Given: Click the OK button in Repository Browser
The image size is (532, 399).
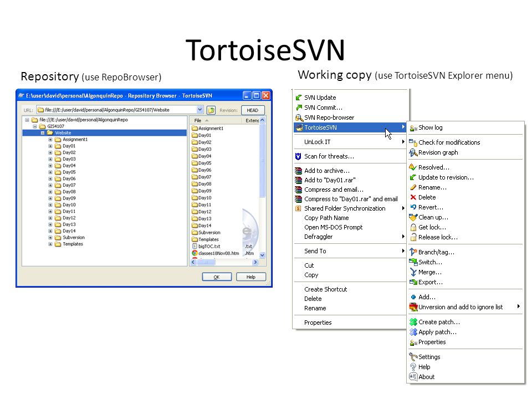Looking at the screenshot, I should click(x=217, y=277).
